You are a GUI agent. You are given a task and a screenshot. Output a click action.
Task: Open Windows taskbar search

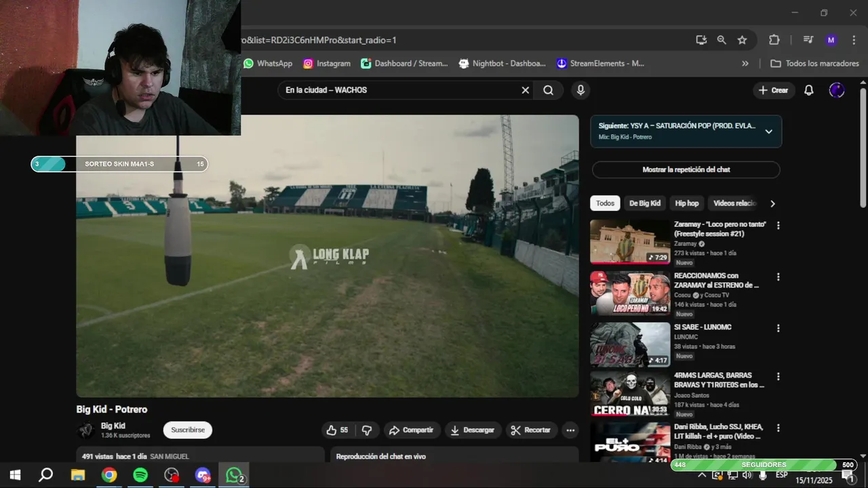(45, 475)
